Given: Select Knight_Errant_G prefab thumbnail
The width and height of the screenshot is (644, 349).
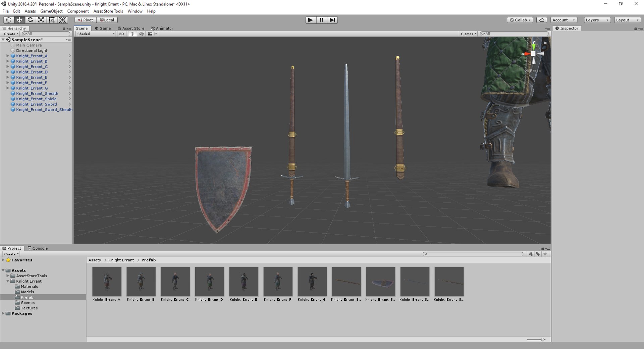Looking at the screenshot, I should coord(312,282).
